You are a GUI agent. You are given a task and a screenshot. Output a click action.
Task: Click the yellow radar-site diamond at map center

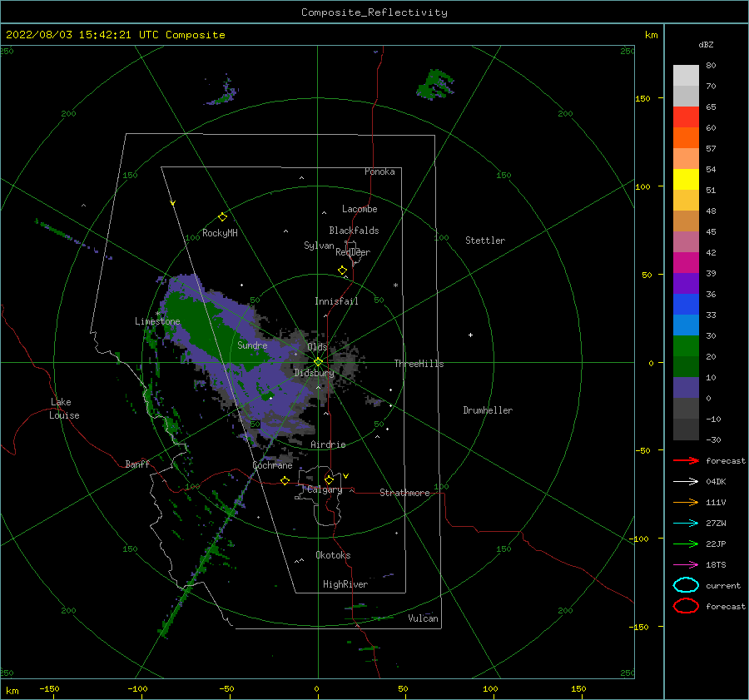tap(318, 362)
